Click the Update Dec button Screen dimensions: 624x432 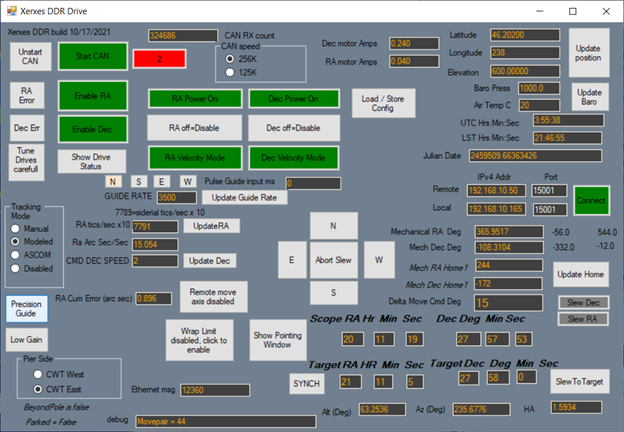(210, 261)
